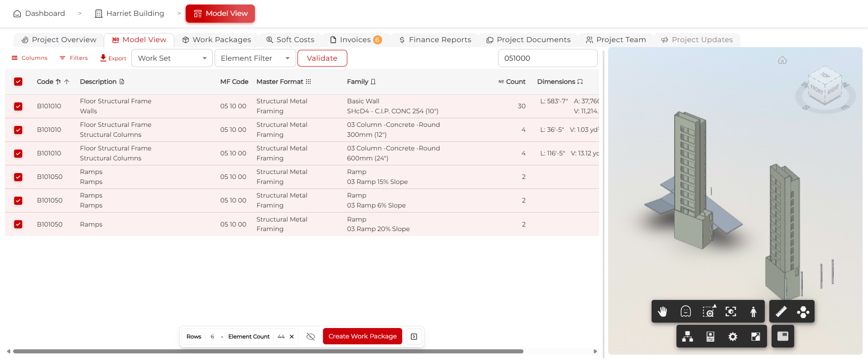
Task: Open the Soft Costs tab
Action: (x=290, y=40)
